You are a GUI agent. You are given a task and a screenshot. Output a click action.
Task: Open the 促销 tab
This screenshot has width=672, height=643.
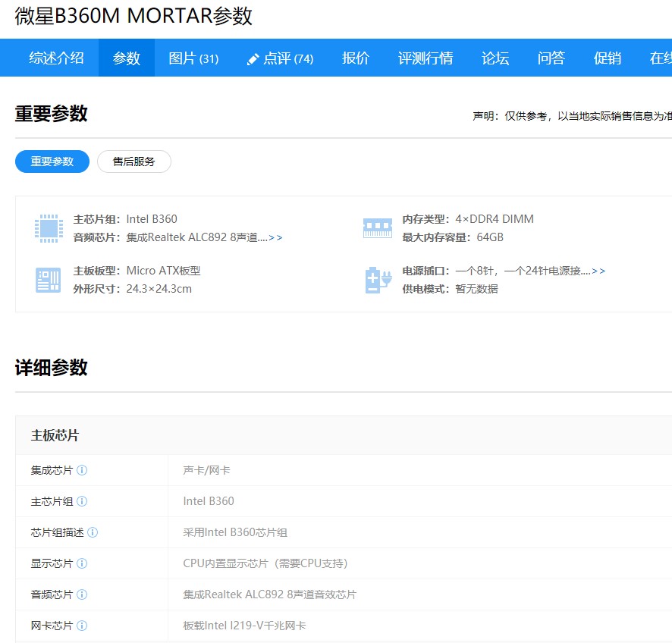click(x=608, y=58)
